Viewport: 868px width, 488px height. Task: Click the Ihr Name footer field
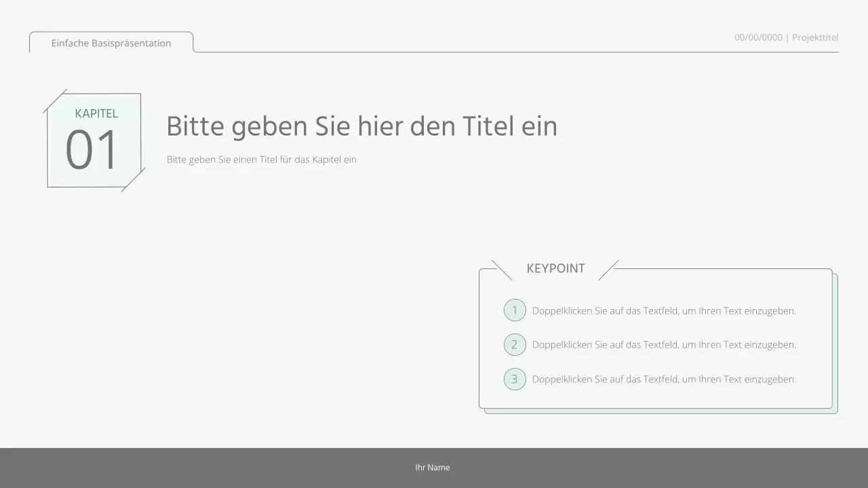[x=432, y=467]
